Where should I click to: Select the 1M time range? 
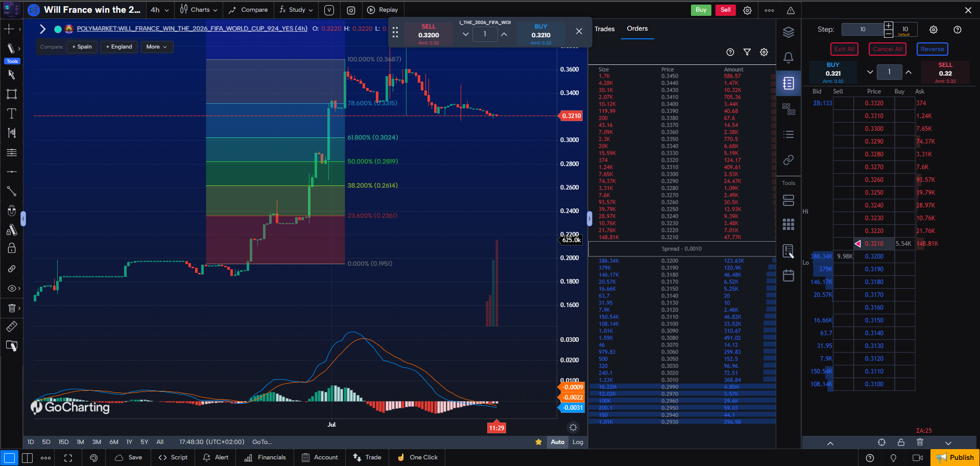(80, 442)
